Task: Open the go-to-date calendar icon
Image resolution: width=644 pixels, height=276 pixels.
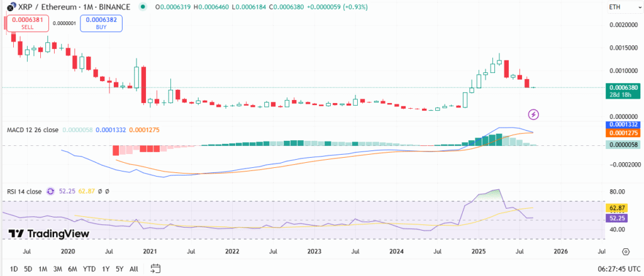Action: (155, 268)
